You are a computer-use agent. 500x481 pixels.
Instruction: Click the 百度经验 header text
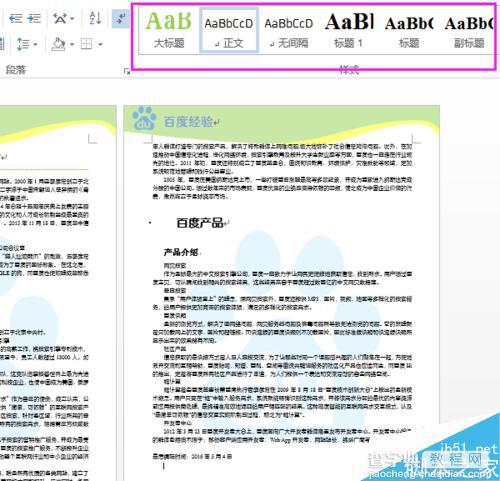188,122
